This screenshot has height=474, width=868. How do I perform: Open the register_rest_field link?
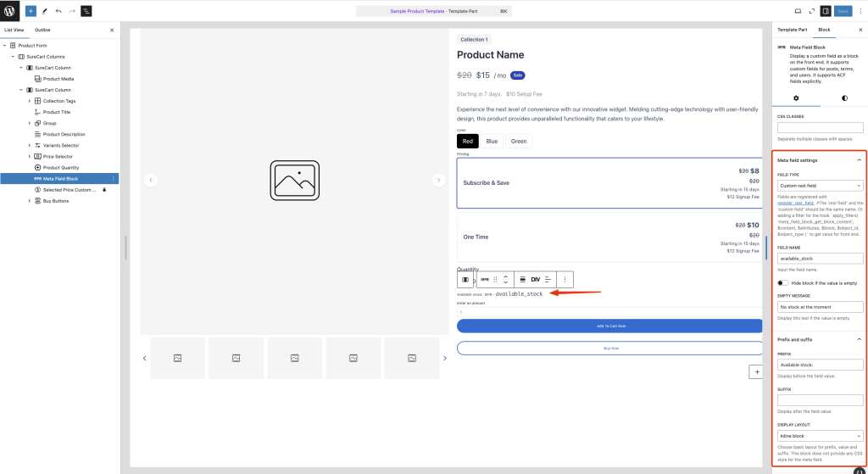795,204
